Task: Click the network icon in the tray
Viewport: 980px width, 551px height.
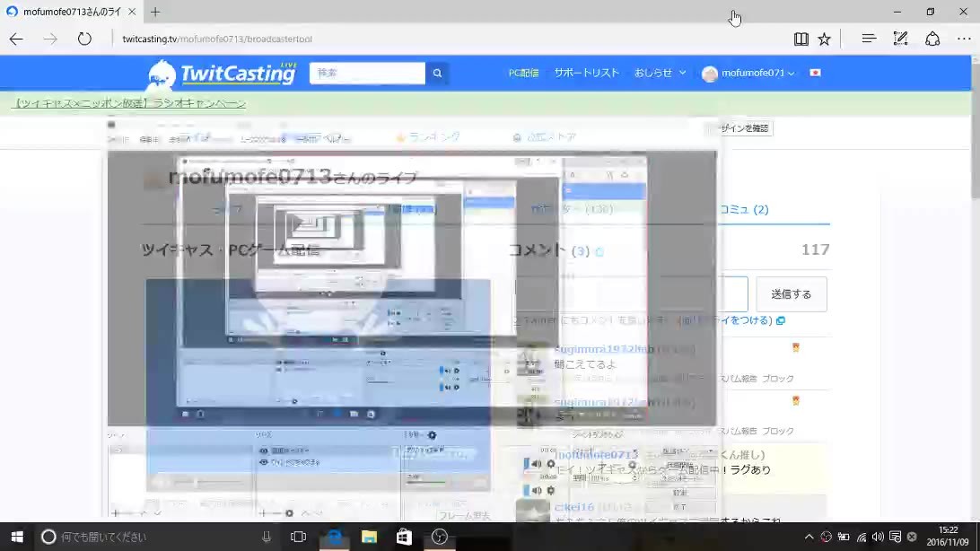Action: (862, 537)
